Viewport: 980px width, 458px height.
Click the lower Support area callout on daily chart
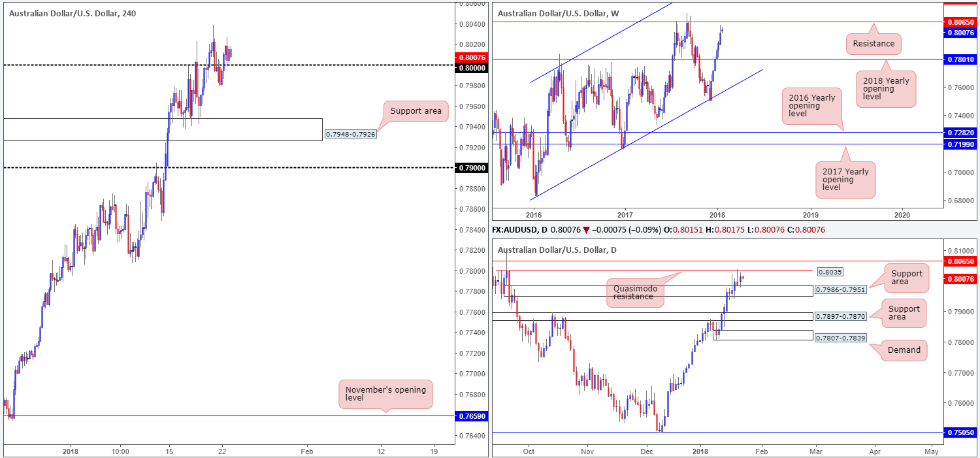[904, 312]
